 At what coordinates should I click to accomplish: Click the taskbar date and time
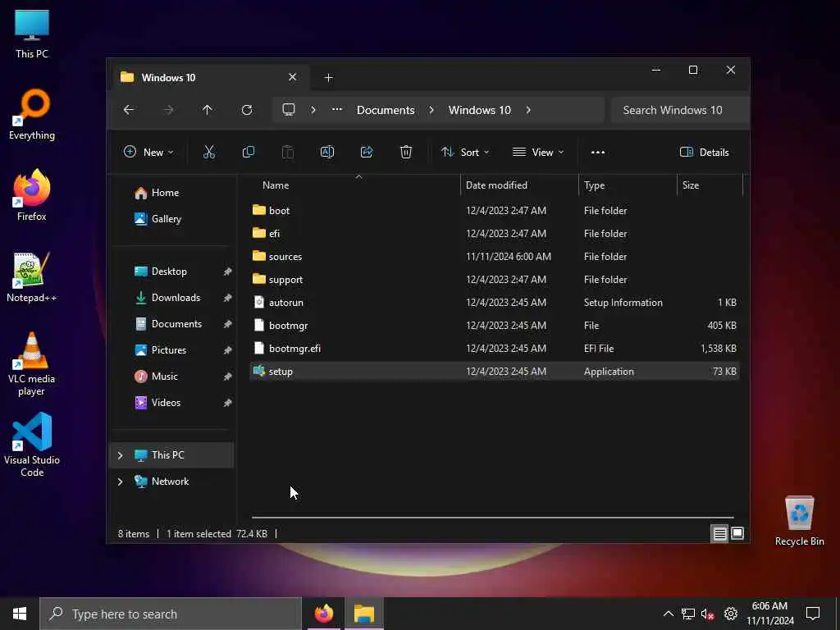[769, 614]
